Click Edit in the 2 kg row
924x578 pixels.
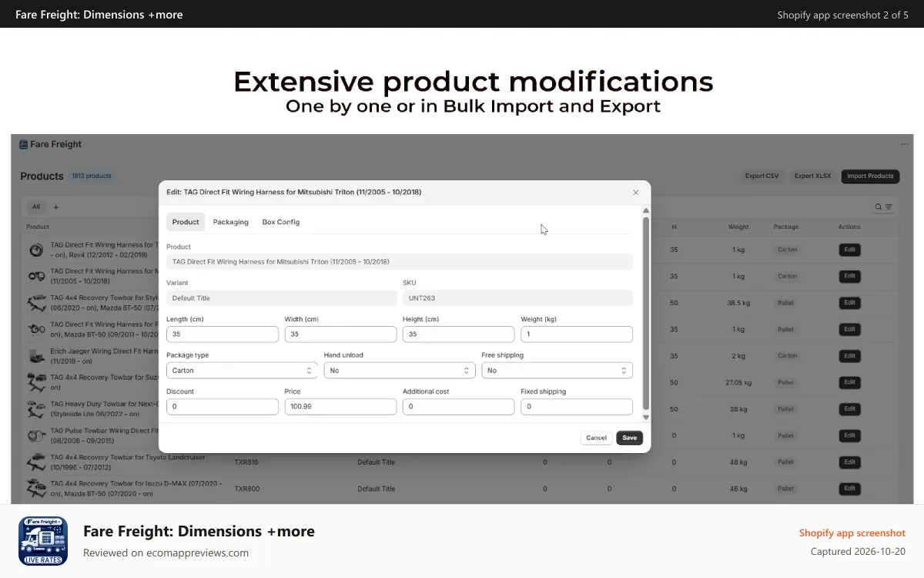(849, 356)
